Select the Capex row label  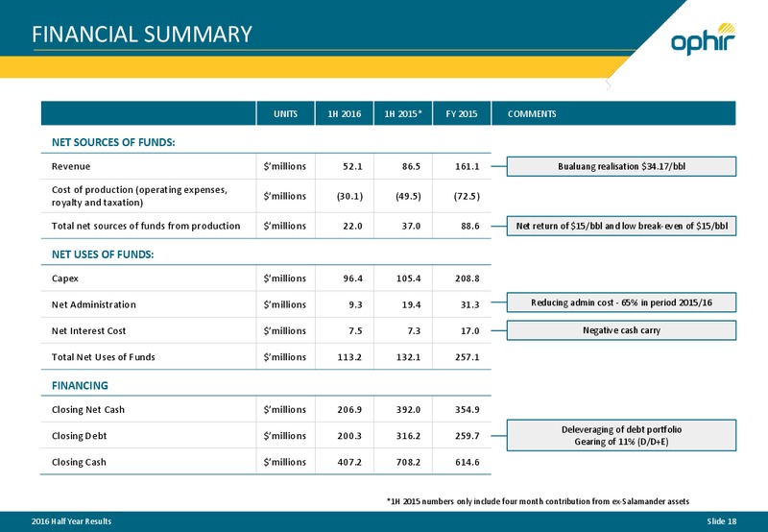tap(65, 278)
